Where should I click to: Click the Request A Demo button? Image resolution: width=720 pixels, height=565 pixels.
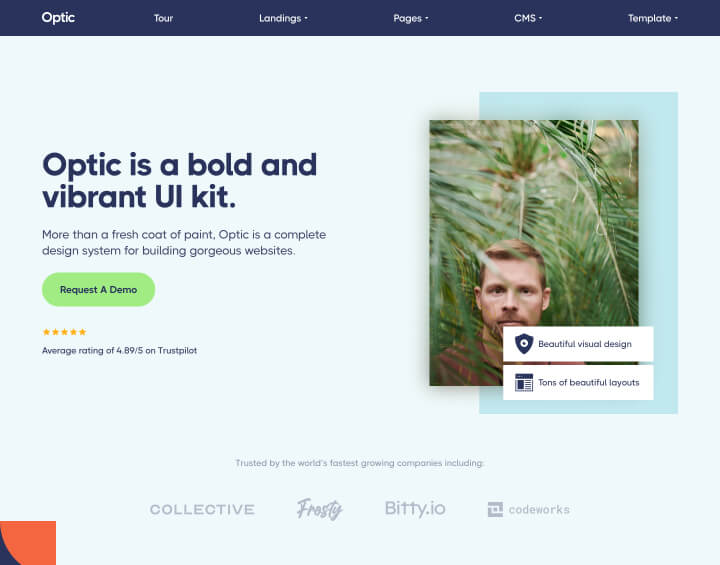click(98, 289)
